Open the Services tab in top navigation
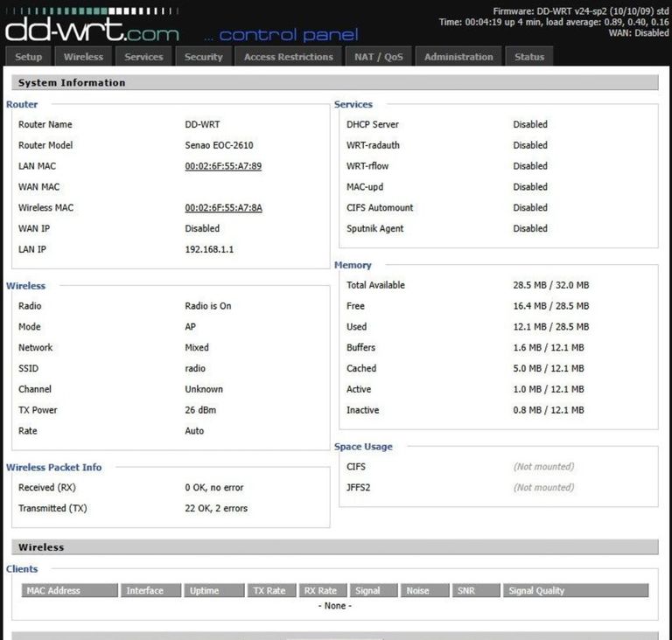The image size is (672, 640). tap(143, 57)
